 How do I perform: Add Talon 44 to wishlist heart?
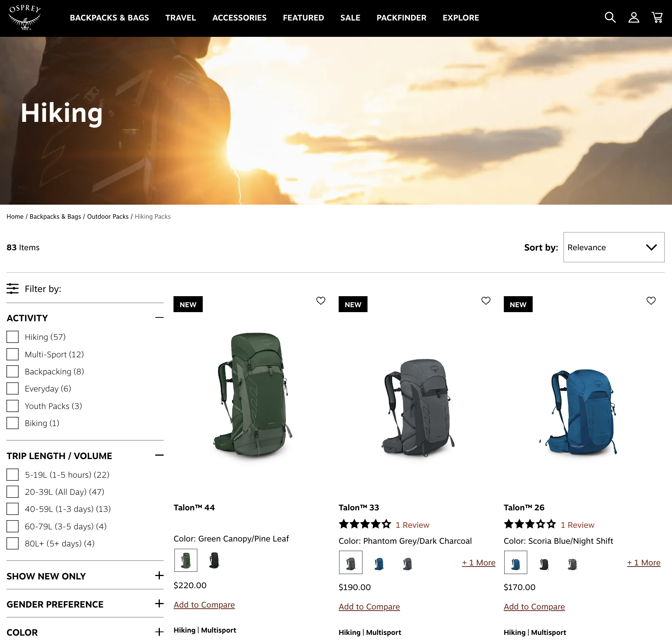click(321, 301)
